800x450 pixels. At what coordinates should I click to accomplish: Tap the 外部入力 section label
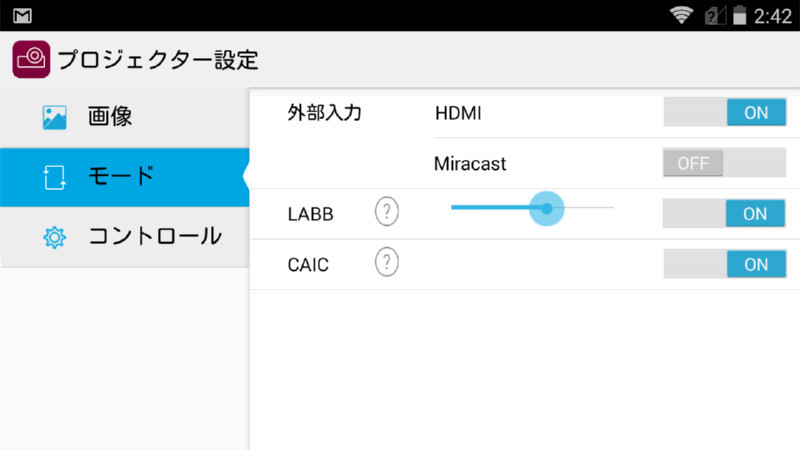click(x=324, y=113)
